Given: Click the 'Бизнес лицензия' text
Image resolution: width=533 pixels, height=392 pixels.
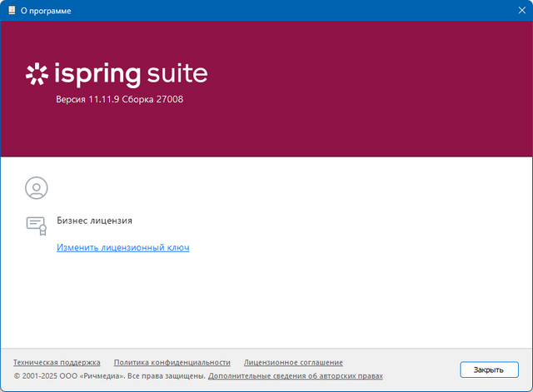Looking at the screenshot, I should [x=94, y=221].
